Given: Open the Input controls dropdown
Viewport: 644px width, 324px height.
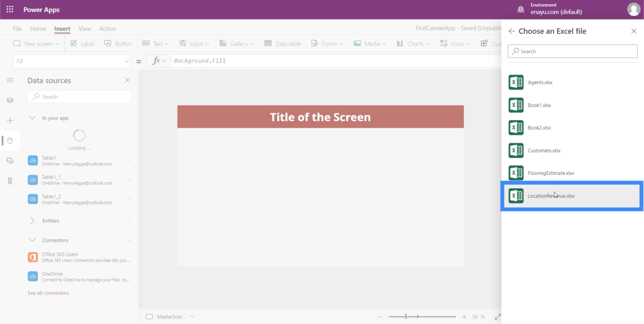Looking at the screenshot, I should (x=194, y=44).
